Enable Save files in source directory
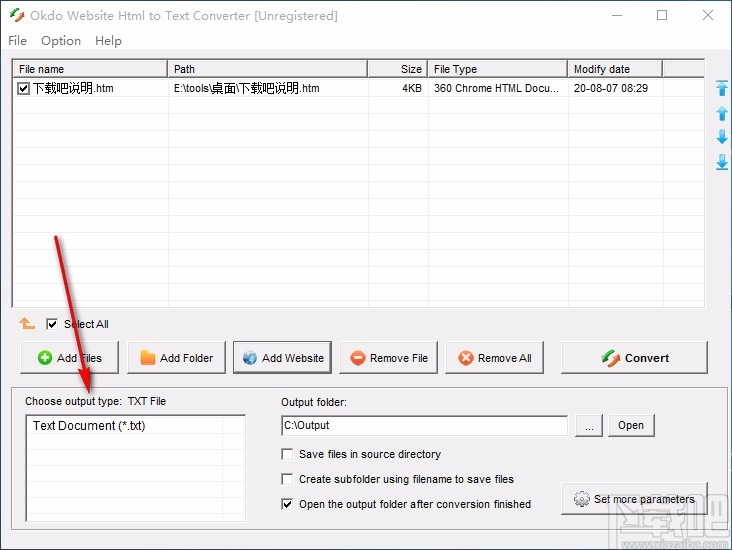The image size is (732, 550). [x=287, y=454]
